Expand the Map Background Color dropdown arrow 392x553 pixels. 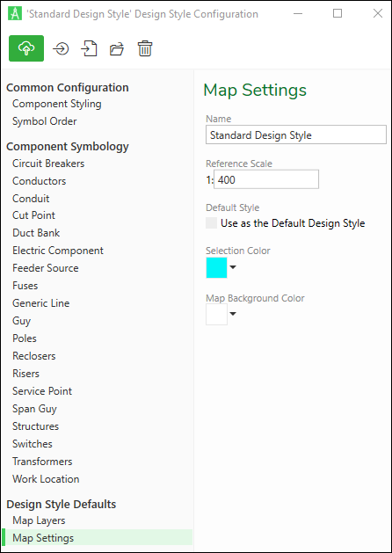[x=233, y=314]
